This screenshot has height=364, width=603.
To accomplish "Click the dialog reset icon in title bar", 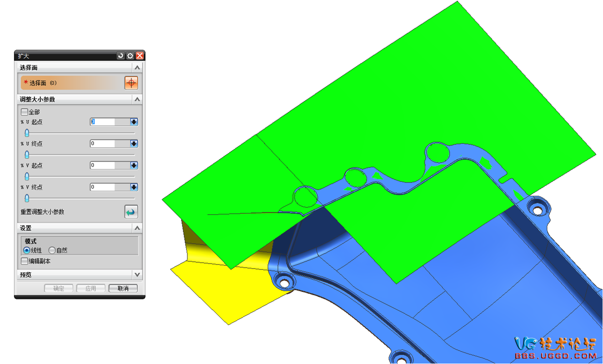I will (x=121, y=56).
